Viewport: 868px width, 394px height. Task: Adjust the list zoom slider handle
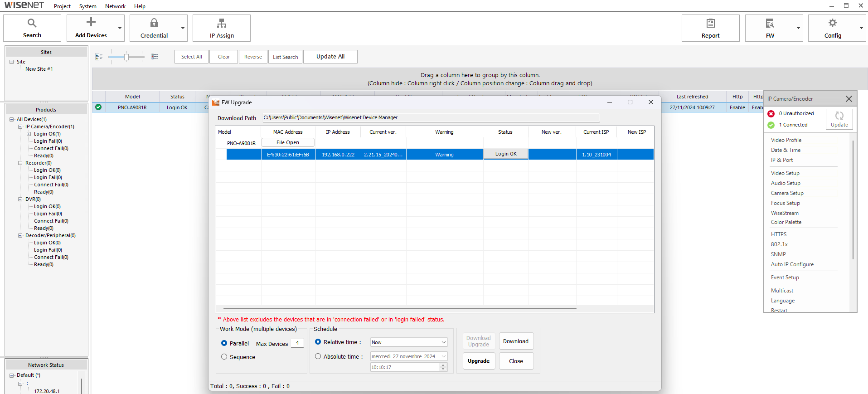tap(126, 57)
